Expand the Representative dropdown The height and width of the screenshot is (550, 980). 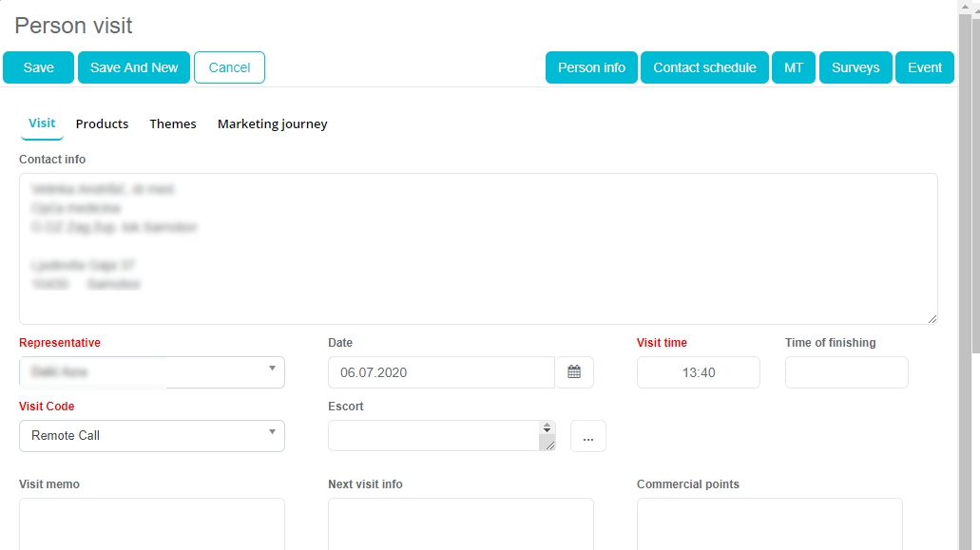click(272, 370)
